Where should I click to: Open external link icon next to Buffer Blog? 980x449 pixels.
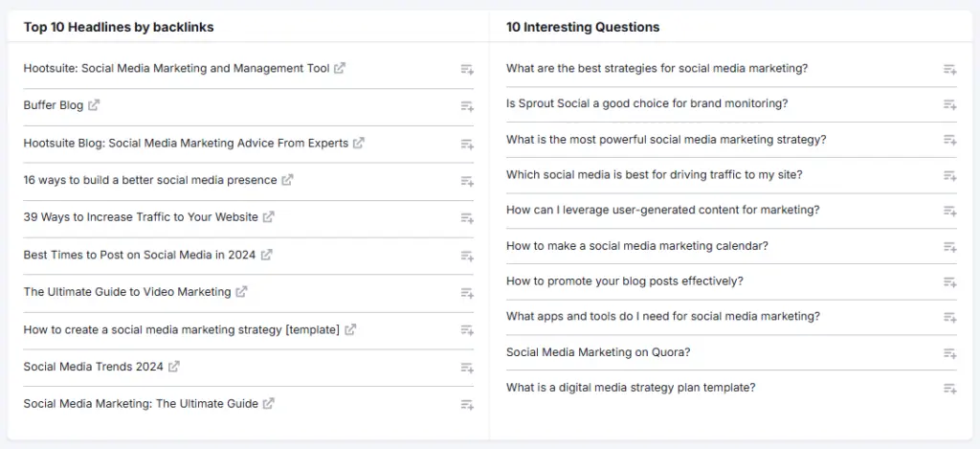(94, 105)
